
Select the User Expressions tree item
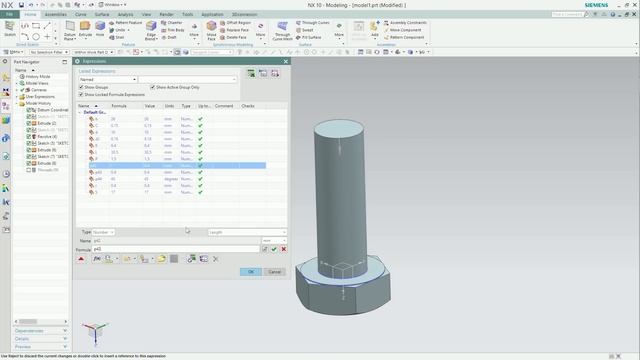(40, 97)
